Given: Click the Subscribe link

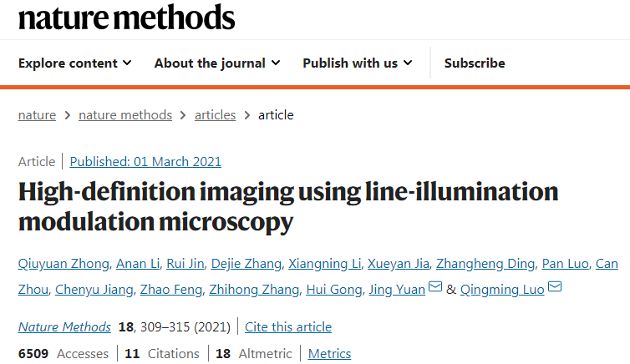Looking at the screenshot, I should [475, 63].
